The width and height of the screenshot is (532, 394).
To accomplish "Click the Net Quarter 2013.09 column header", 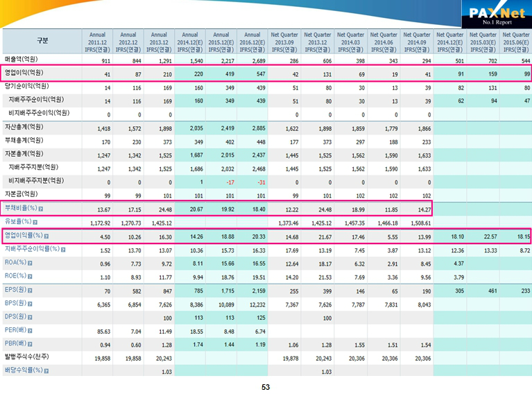I will (x=284, y=42).
